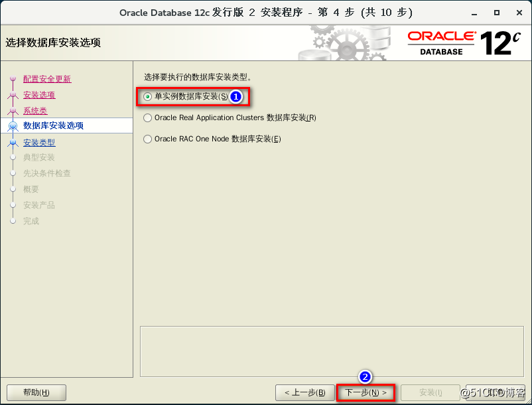532x405 pixels.
Task: Choose Oracle RAC One Node 数据库安装 option
Action: 147,139
